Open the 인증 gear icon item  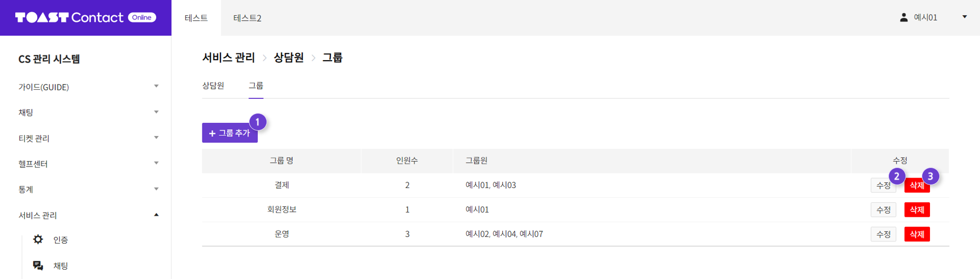[x=38, y=239]
